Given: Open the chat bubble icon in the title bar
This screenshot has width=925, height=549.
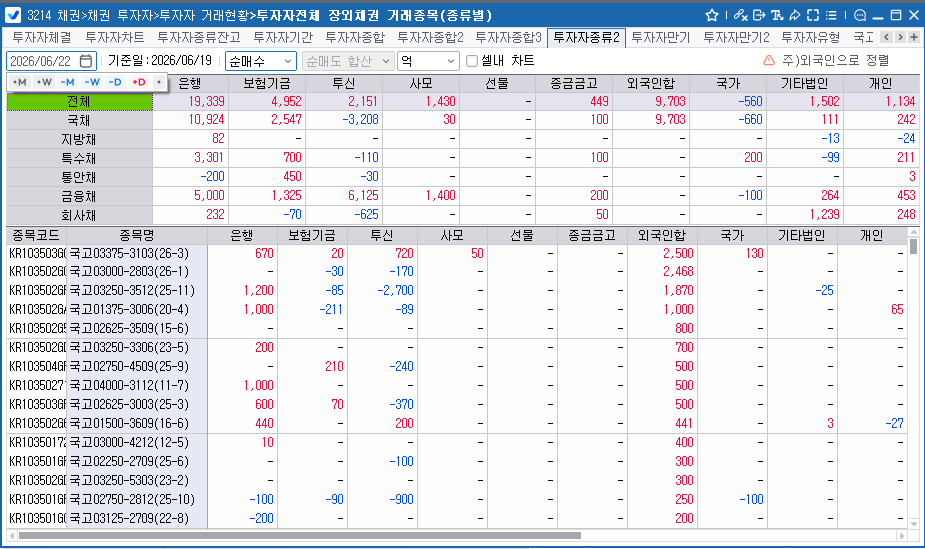Looking at the screenshot, I should (x=860, y=15).
